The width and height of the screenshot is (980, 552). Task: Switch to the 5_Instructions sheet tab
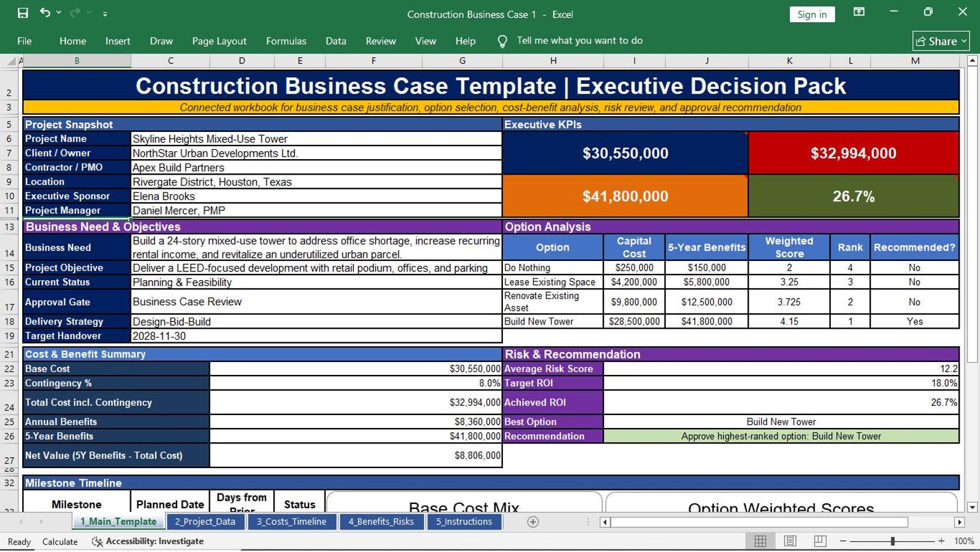464,522
